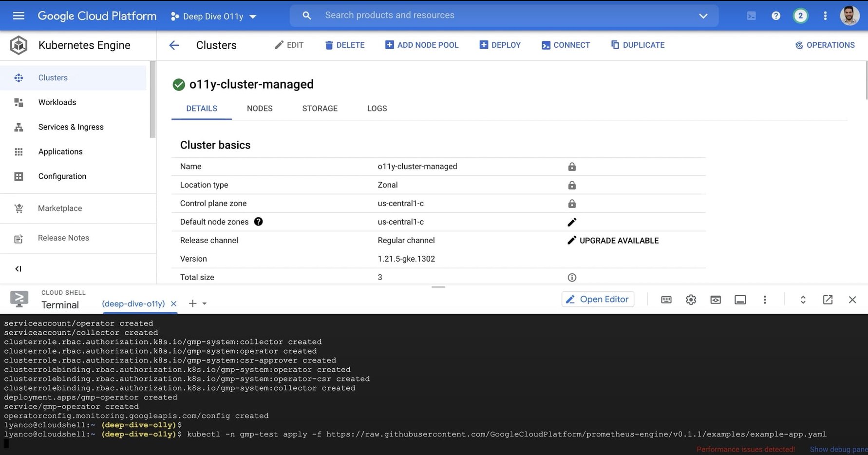Image resolution: width=868 pixels, height=455 pixels.
Task: Open Cloud Shell in a new window
Action: point(828,300)
